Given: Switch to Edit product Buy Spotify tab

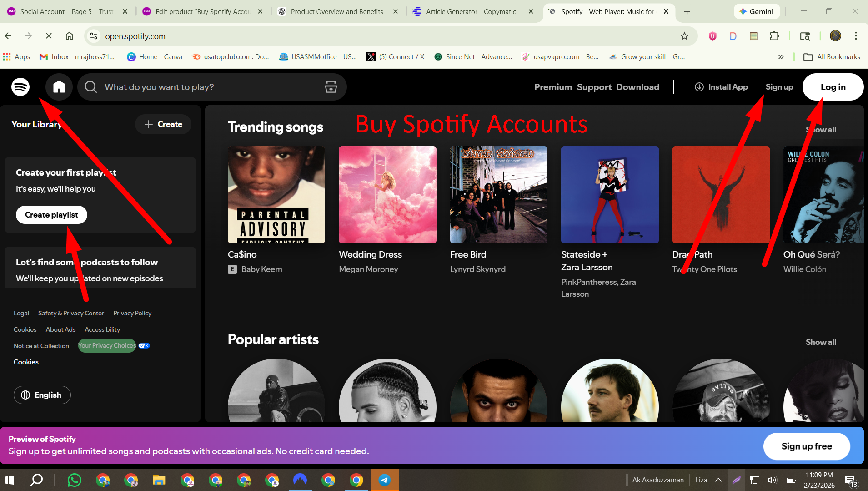Looking at the screenshot, I should [202, 11].
